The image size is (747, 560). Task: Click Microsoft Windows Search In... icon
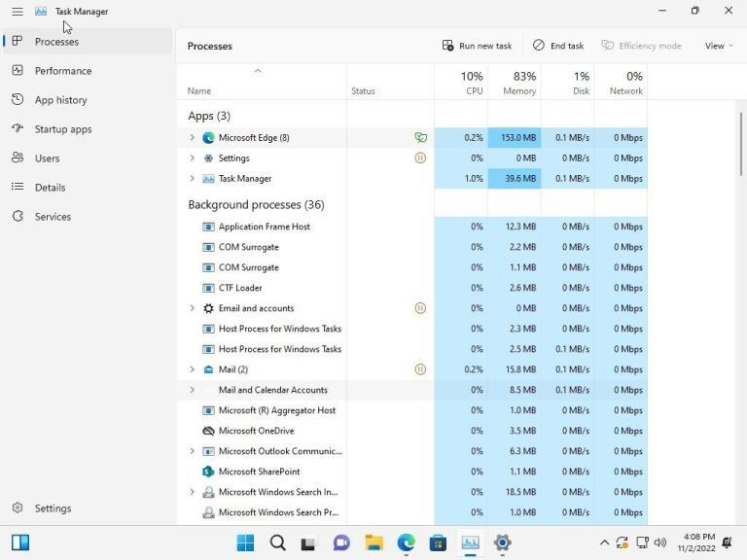click(208, 492)
